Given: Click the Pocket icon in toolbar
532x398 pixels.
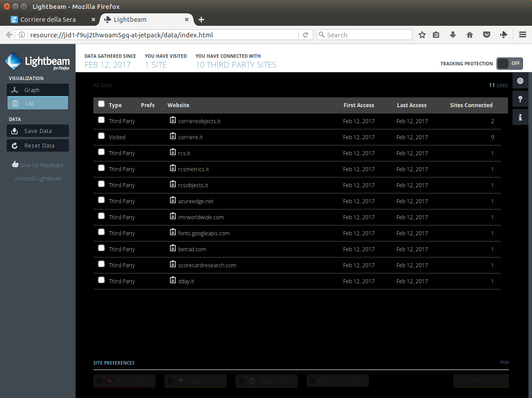Looking at the screenshot, I should tap(487, 35).
